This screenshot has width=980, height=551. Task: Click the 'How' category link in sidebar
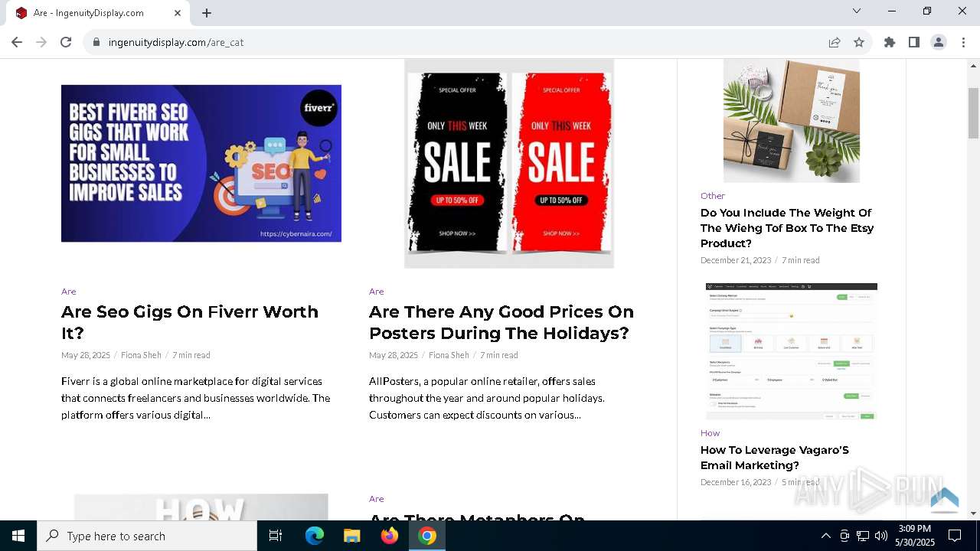tap(710, 433)
